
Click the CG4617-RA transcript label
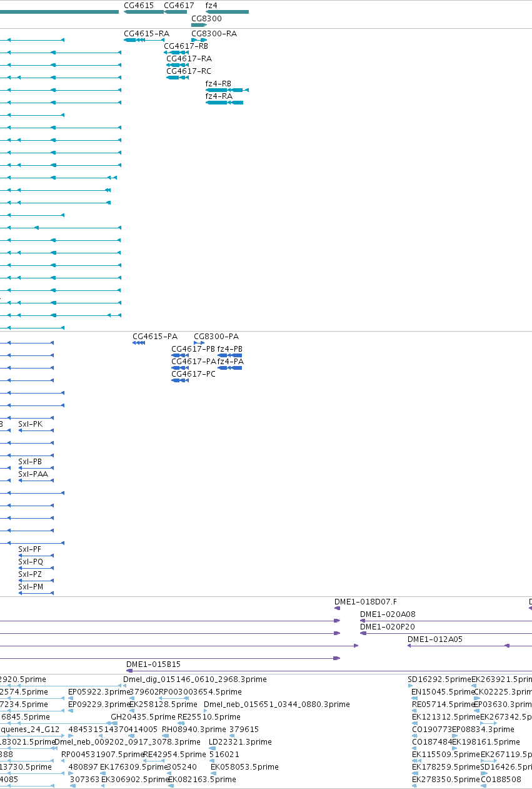point(189,59)
